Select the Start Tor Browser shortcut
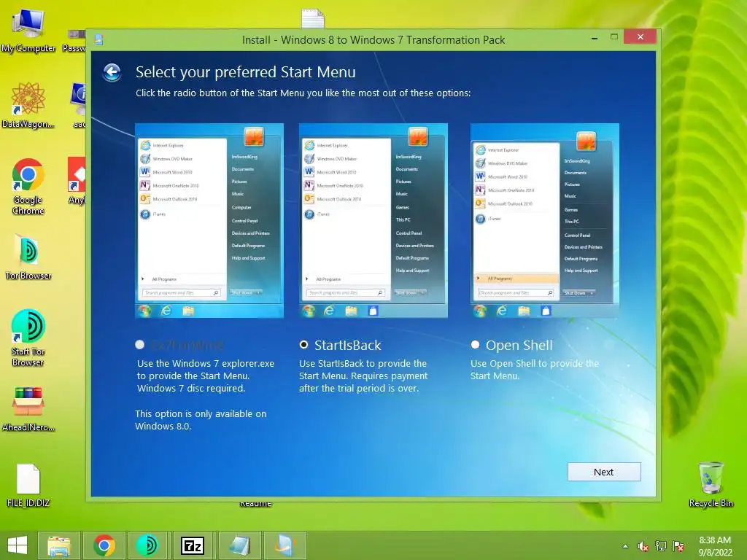Image resolution: width=747 pixels, height=560 pixels. [28, 338]
